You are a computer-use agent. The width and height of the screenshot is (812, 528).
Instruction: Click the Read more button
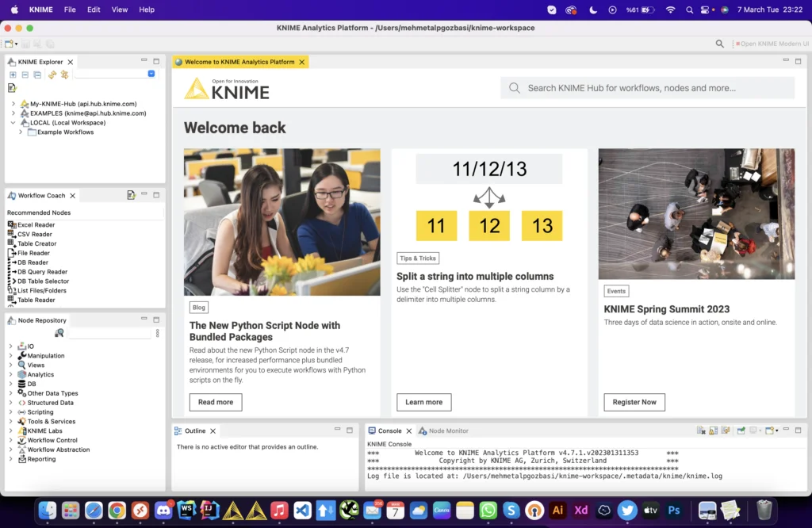215,402
